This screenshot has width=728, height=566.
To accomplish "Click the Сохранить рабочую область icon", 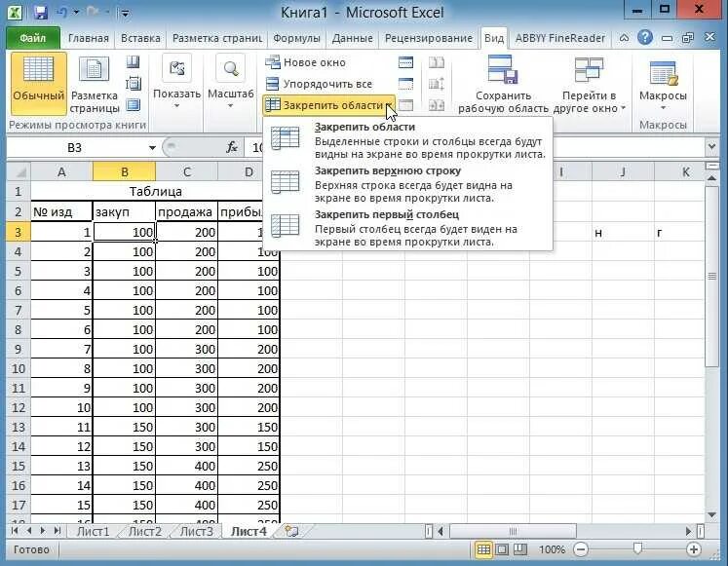I will pyautogui.click(x=503, y=69).
